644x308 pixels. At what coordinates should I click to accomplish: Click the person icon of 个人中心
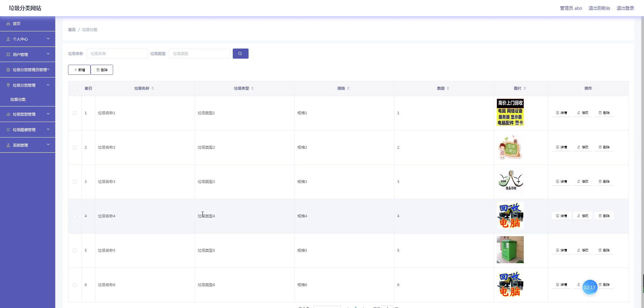pos(8,39)
